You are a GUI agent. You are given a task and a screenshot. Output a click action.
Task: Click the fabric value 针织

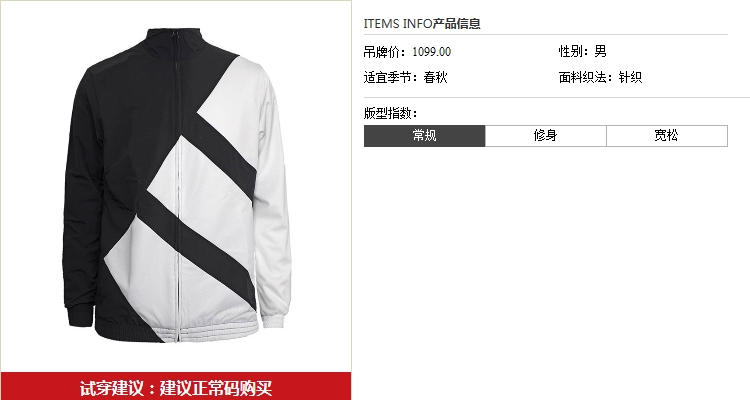pyautogui.click(x=630, y=78)
